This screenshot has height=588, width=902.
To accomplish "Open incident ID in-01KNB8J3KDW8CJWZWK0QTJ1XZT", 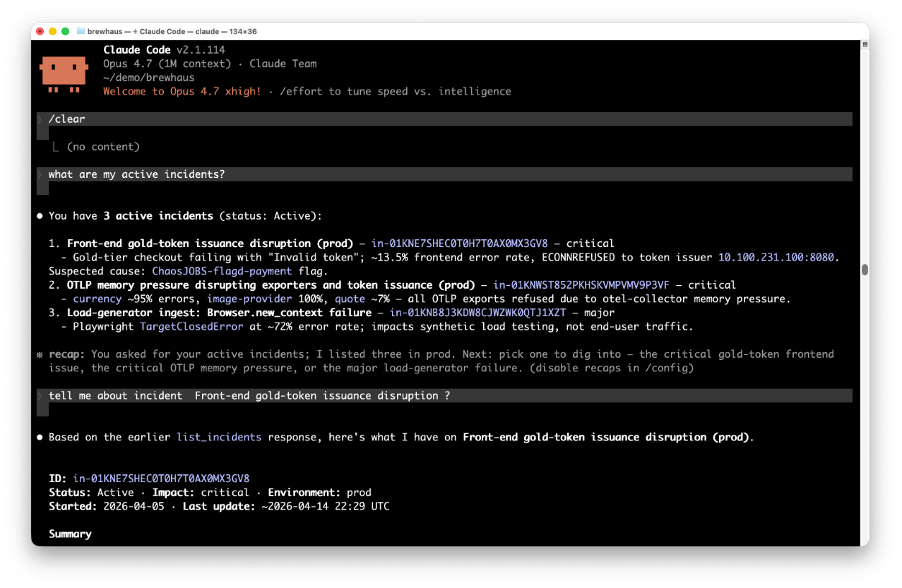I will coord(477,313).
